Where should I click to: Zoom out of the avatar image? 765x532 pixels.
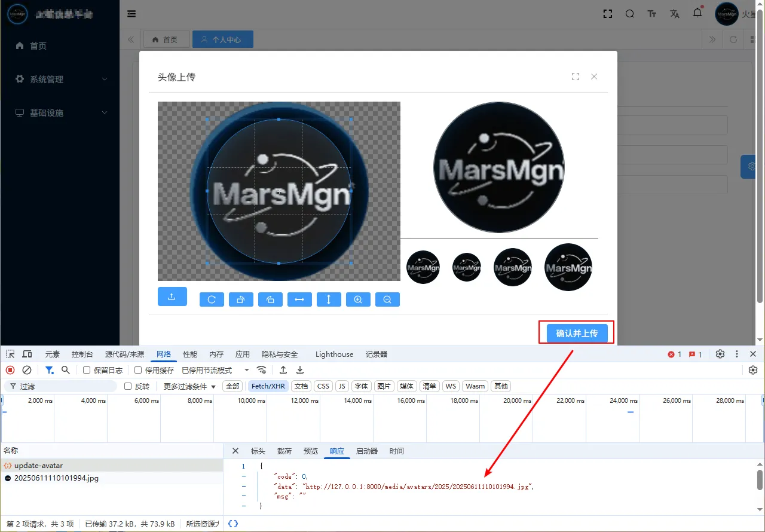click(387, 299)
